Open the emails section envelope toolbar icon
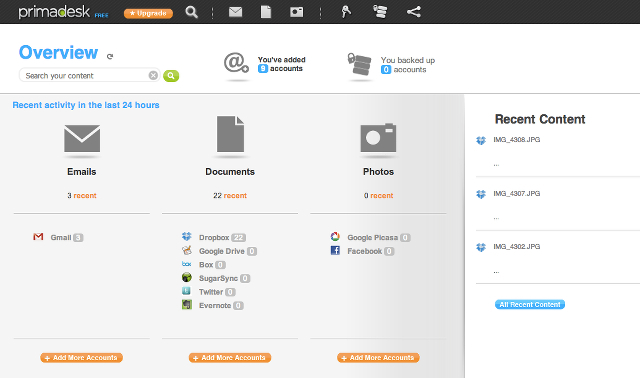Image resolution: width=640 pixels, height=378 pixels. [x=235, y=12]
